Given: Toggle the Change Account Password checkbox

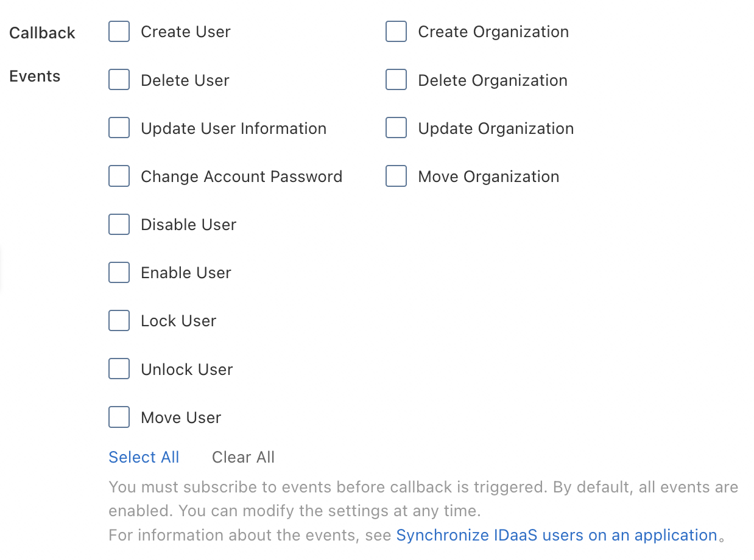Looking at the screenshot, I should 119,177.
